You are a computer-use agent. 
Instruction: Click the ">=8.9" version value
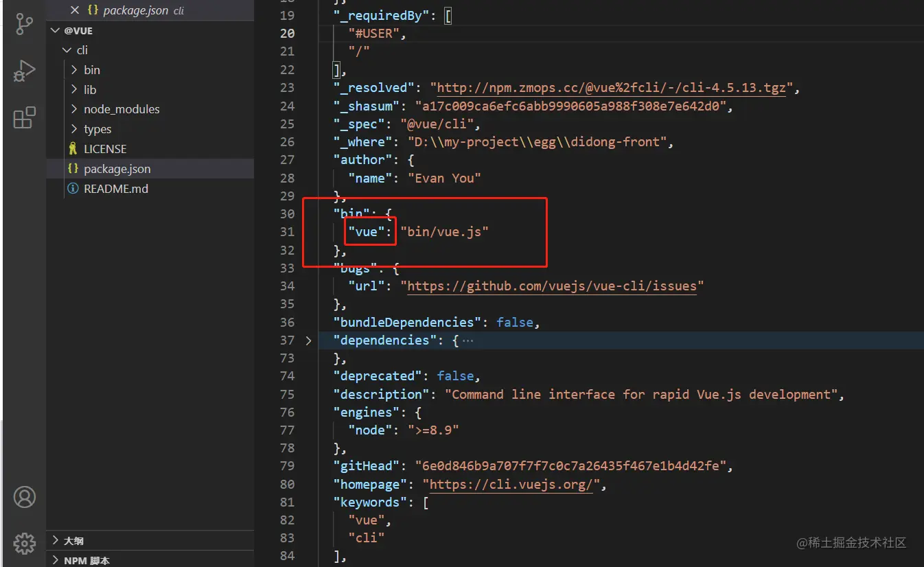(433, 430)
